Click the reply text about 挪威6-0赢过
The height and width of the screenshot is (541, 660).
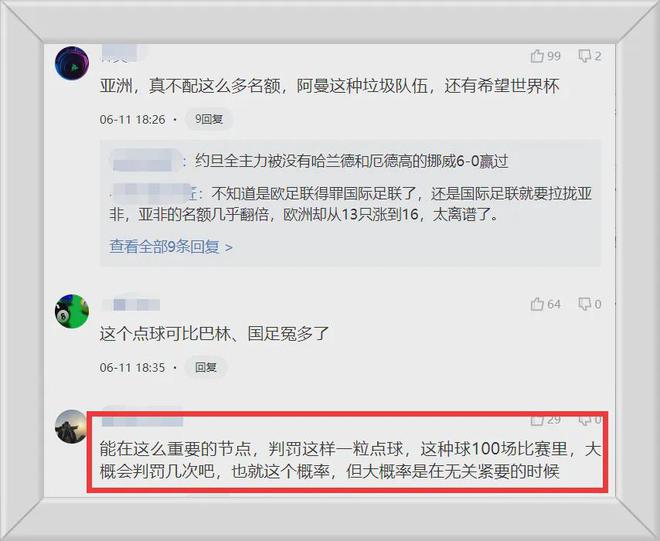click(x=352, y=161)
